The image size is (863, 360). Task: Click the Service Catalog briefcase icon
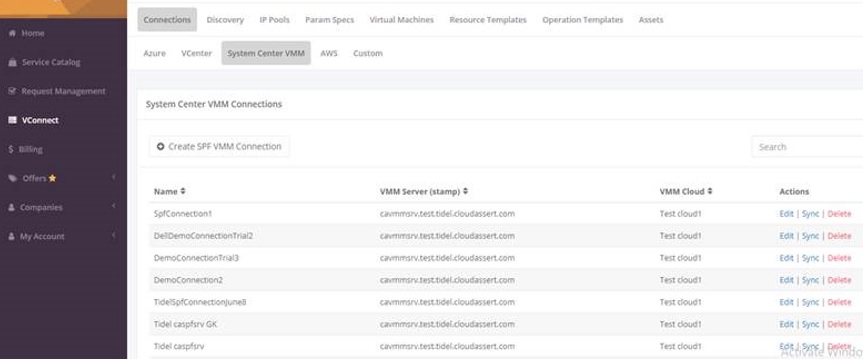point(13,63)
